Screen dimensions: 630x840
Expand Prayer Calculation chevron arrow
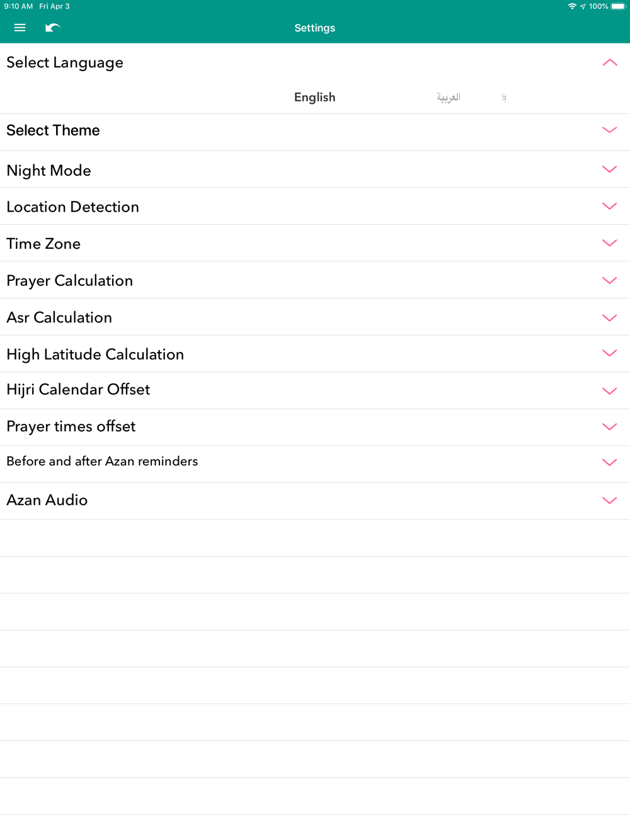pos(609,280)
